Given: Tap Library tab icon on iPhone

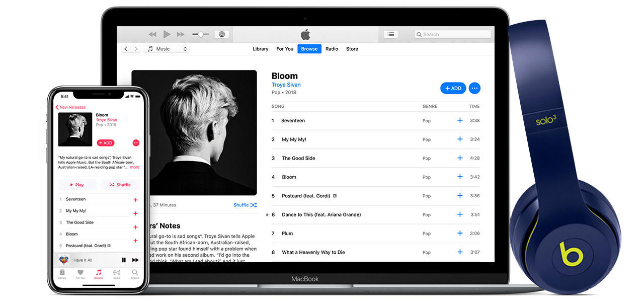Looking at the screenshot, I should tap(62, 274).
